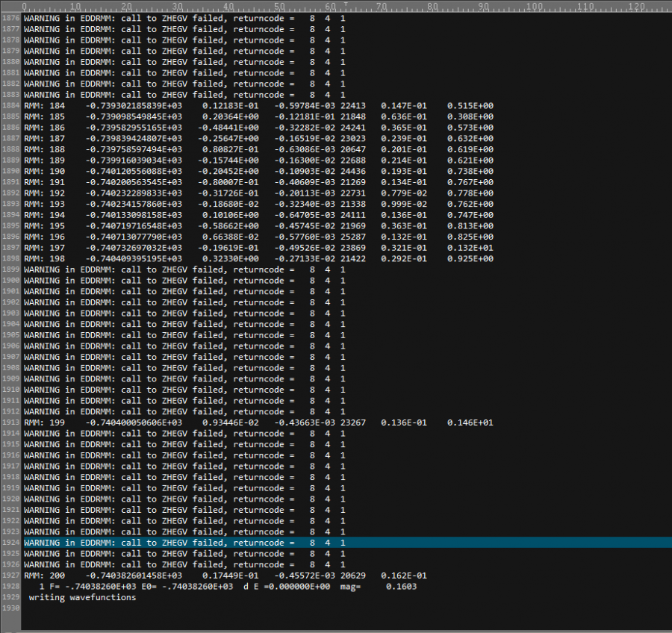
Task: Click the 'RMM: 185' label
Action: coord(44,116)
